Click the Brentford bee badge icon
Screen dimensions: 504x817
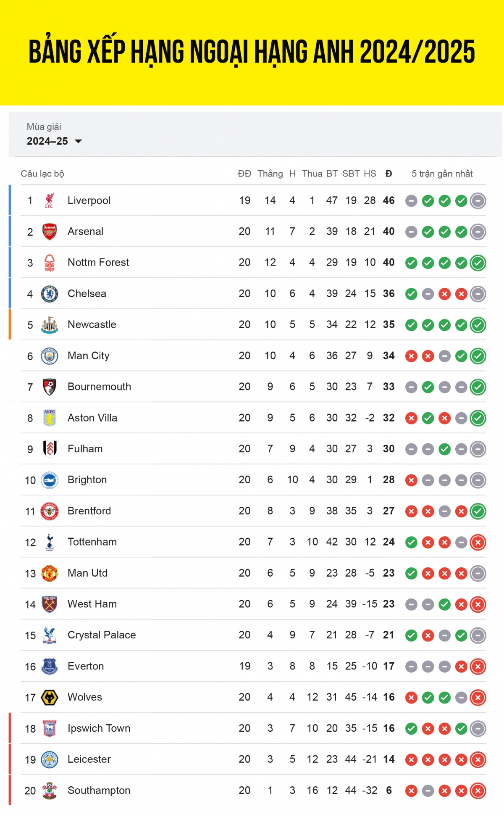point(50,511)
